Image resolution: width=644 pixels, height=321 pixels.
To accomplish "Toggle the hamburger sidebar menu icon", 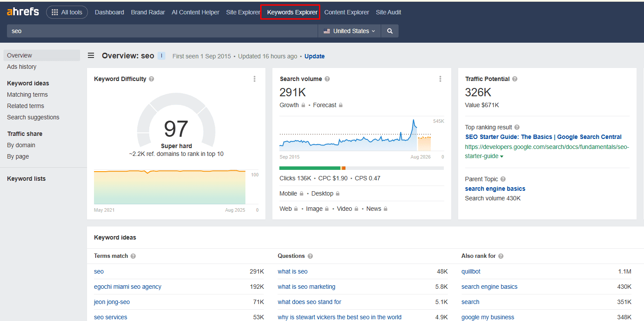I will (91, 56).
